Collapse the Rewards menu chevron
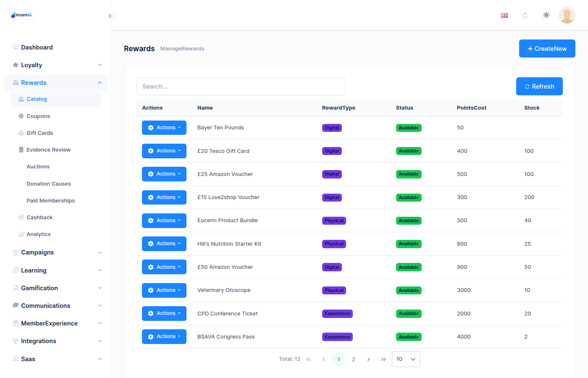 click(x=100, y=83)
